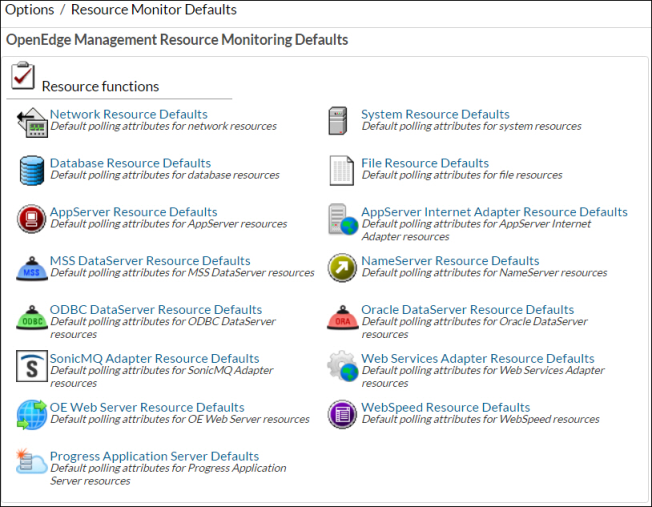Open Database Resource Defaults link
Screen dimensions: 652x507
pyautogui.click(x=130, y=163)
